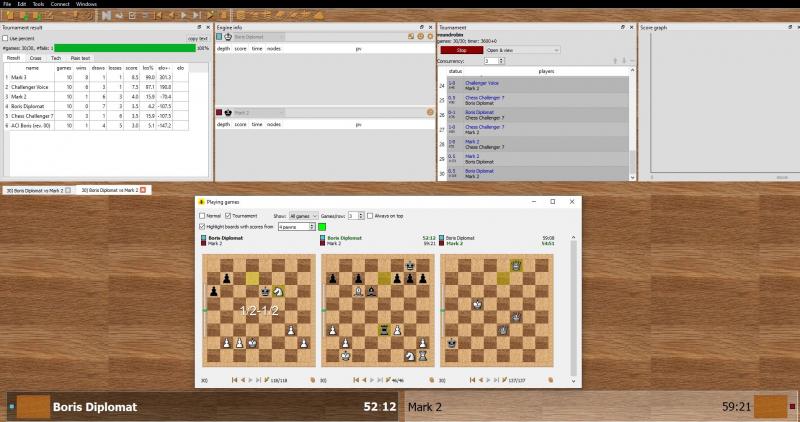Click the green highlight color swatch
The height and width of the screenshot is (422, 800).
(322, 227)
